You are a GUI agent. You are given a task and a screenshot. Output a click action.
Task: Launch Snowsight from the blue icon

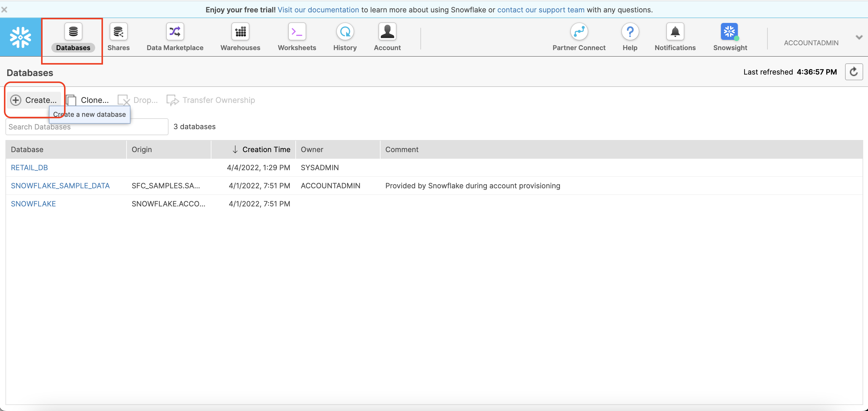(730, 32)
